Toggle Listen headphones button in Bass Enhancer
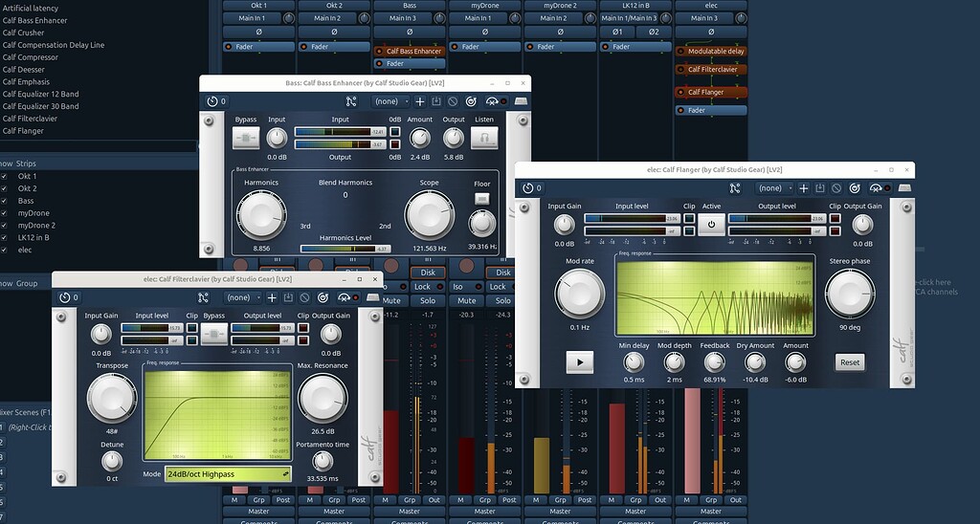 point(484,138)
